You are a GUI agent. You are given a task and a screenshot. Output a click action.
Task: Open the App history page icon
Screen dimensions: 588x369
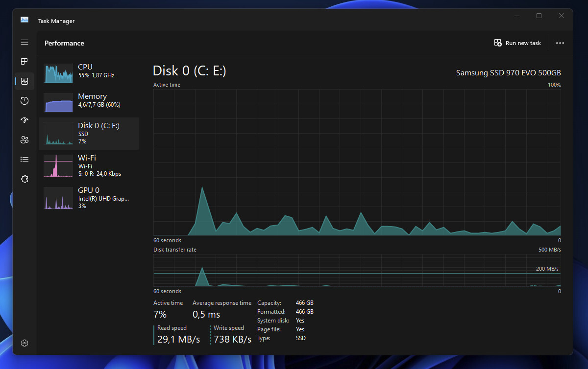(24, 101)
